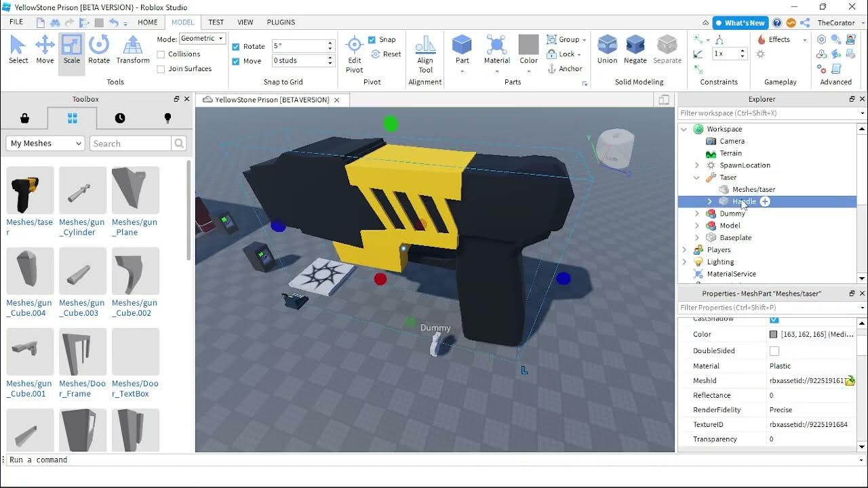
Task: Click the plus icon next to Handle
Action: [765, 201]
